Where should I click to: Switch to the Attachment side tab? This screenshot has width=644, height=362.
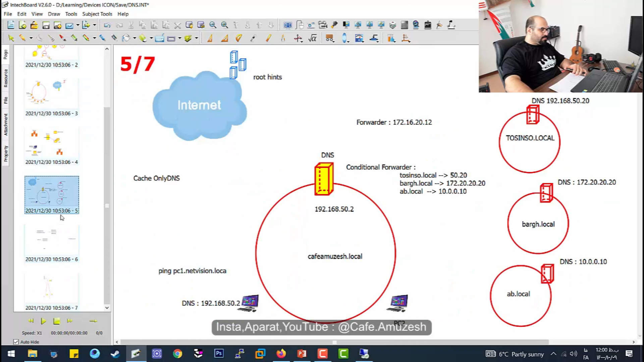[6, 124]
